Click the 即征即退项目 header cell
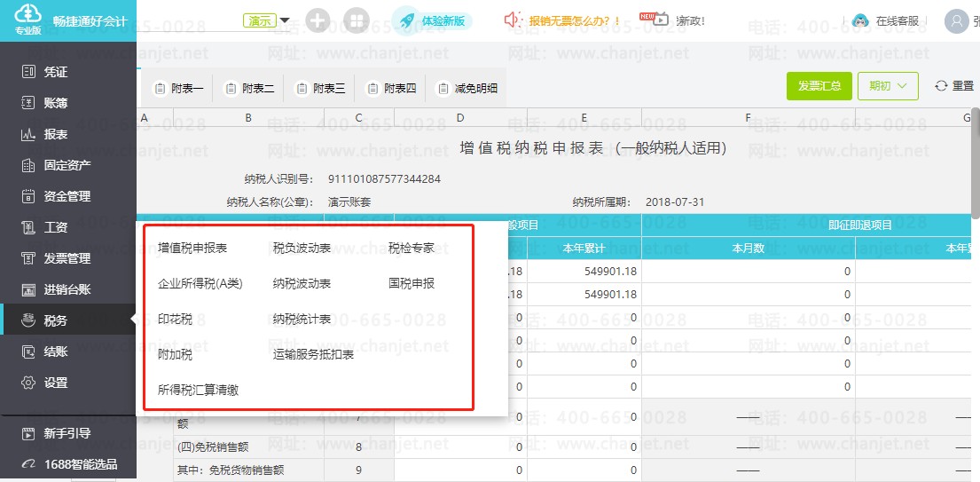Image resolution: width=980 pixels, height=482 pixels. coord(860,225)
